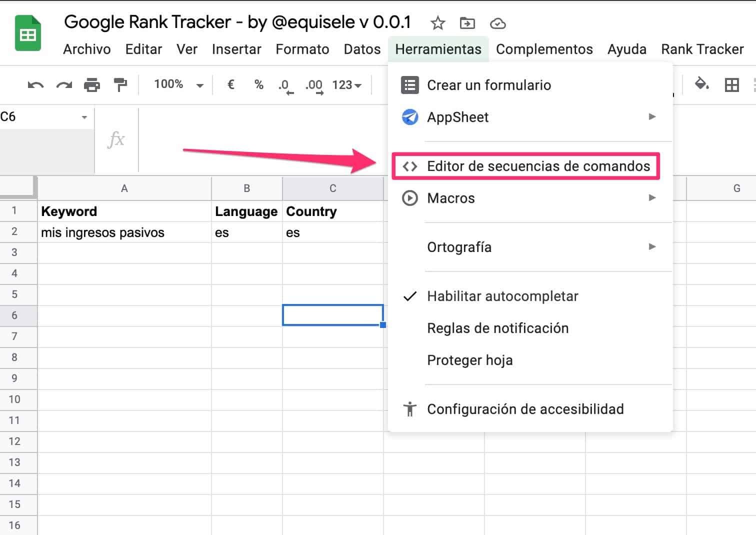Screen dimensions: 756x535
Task: Open the Rank Tracker menu
Action: click(x=702, y=49)
